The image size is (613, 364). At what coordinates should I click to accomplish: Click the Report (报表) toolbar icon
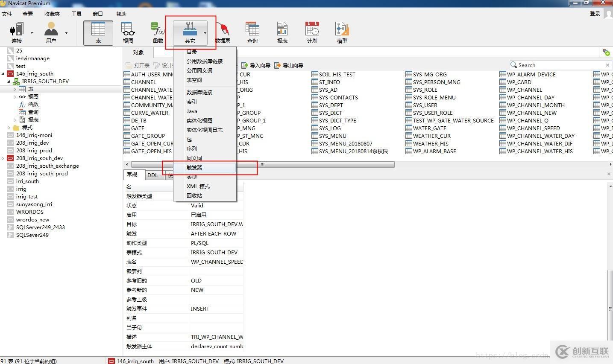(282, 33)
